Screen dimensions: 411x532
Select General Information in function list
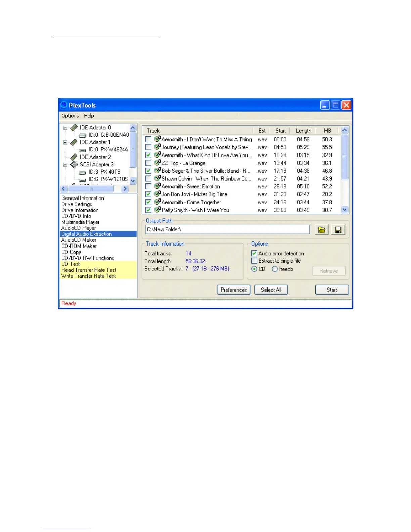coord(83,198)
